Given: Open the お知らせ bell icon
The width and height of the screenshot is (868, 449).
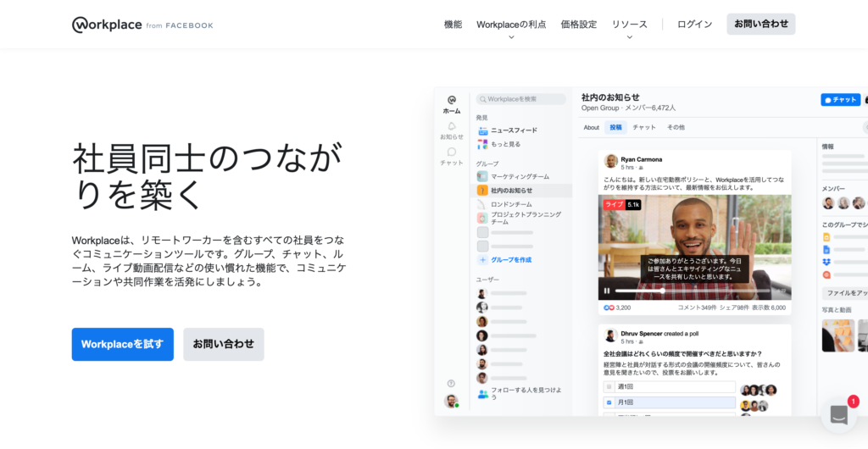Looking at the screenshot, I should pyautogui.click(x=452, y=126).
